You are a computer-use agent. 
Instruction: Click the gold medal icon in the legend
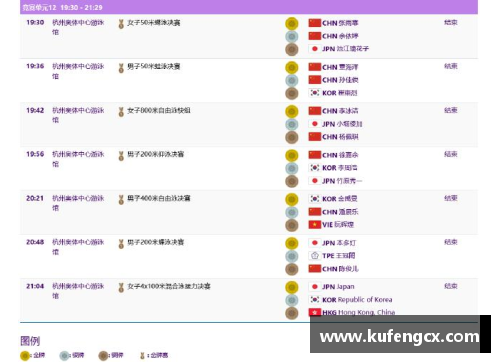click(x=25, y=355)
